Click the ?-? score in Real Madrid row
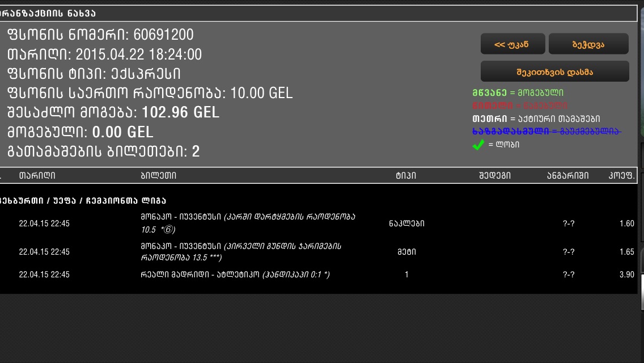Image resolution: width=644 pixels, height=363 pixels. pyautogui.click(x=569, y=274)
